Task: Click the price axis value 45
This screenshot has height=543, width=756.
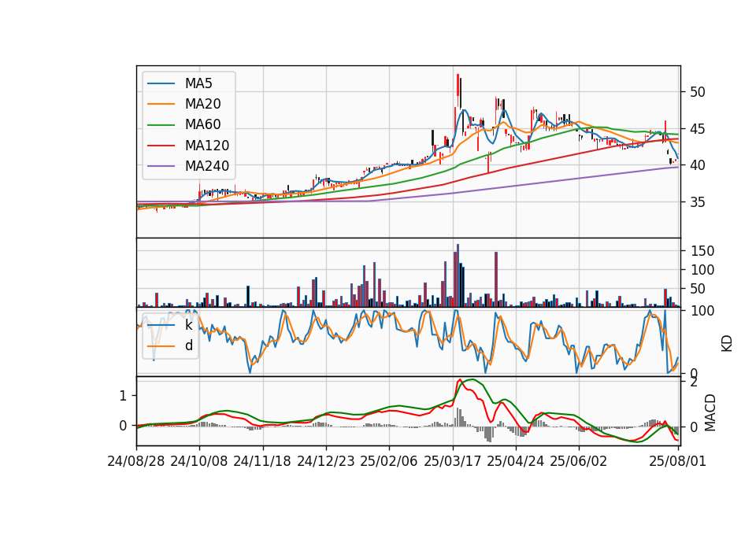Action: (697, 129)
